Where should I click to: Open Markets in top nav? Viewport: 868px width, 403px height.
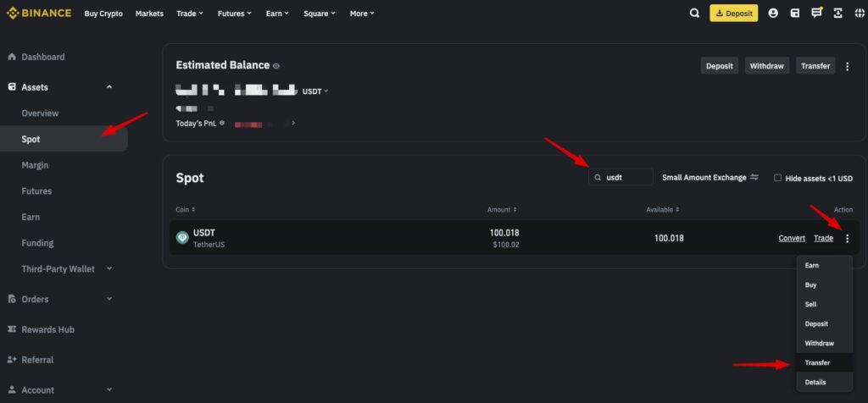pyautogui.click(x=149, y=14)
